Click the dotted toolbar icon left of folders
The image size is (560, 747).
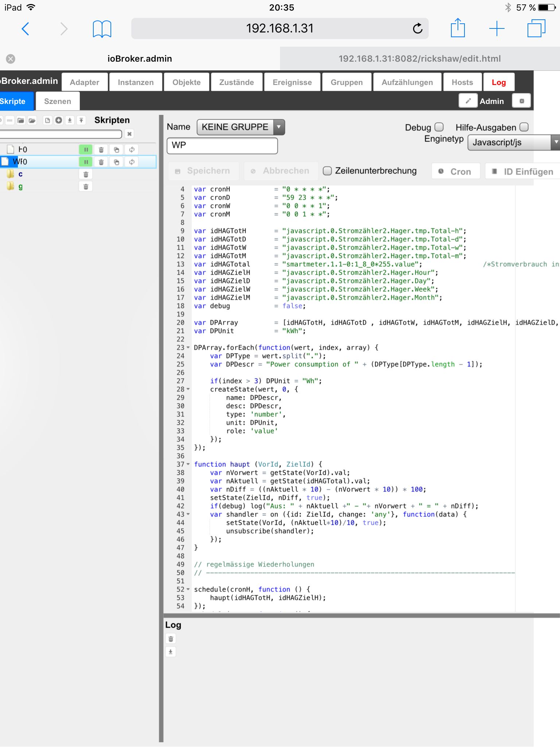tap(10, 120)
